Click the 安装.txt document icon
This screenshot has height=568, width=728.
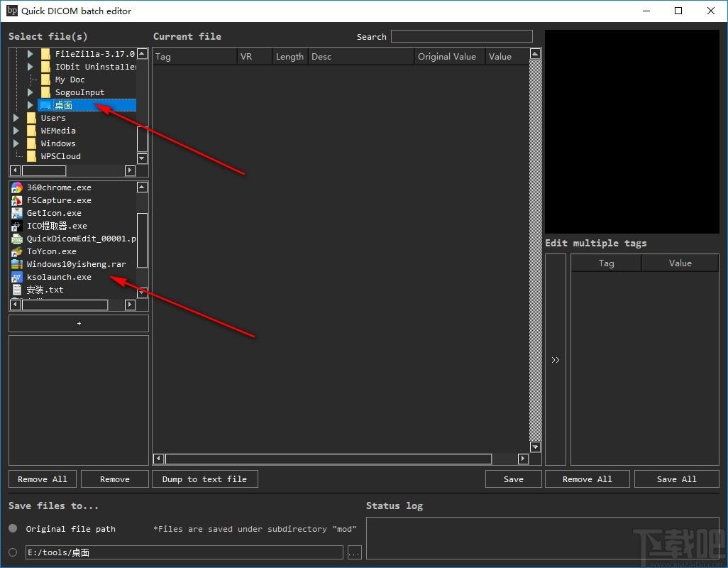(x=17, y=290)
